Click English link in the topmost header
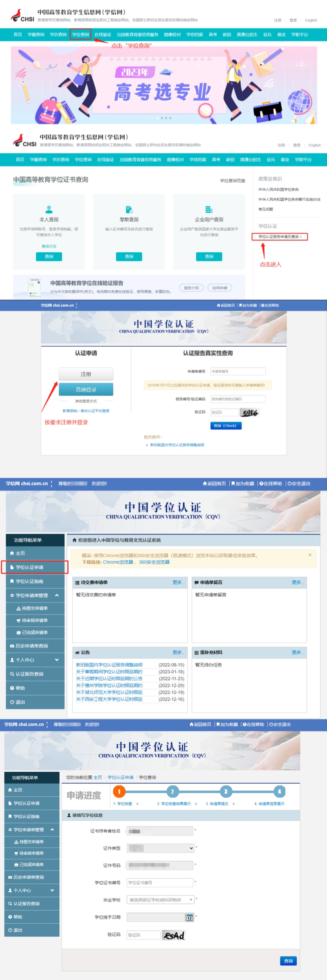Screen dimensions: 327x980 click(x=311, y=20)
